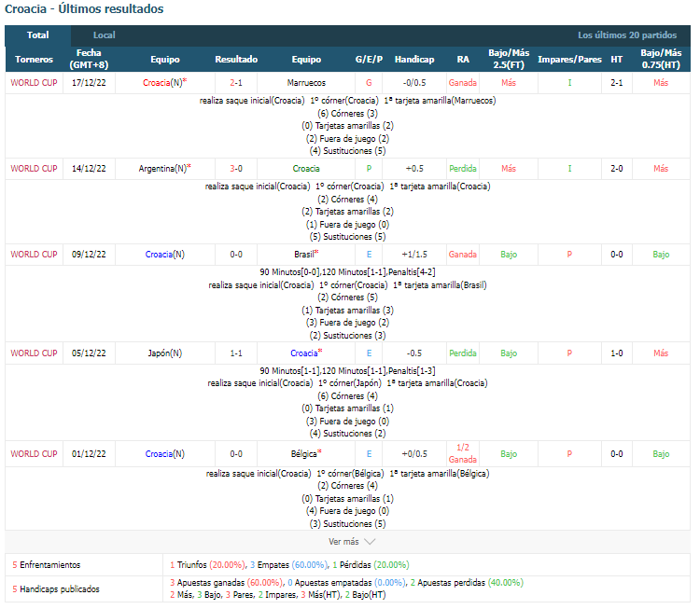700x609 pixels.
Task: Open the 'Los últimos 20 partidos' selector
Action: tap(627, 35)
